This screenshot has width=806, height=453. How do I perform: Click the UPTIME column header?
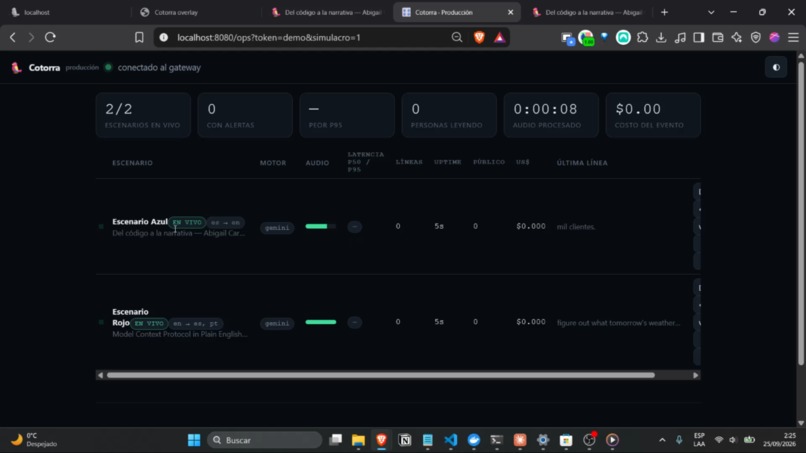point(447,162)
